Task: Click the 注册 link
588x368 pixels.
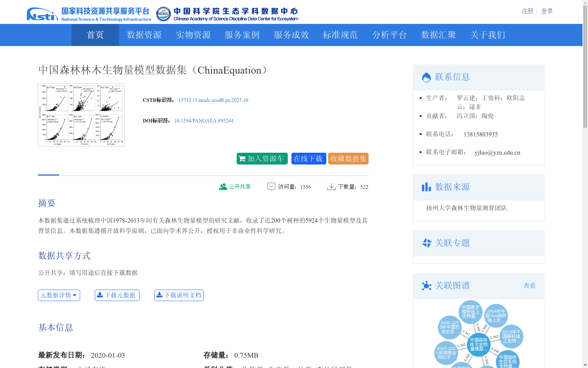Action: [527, 11]
